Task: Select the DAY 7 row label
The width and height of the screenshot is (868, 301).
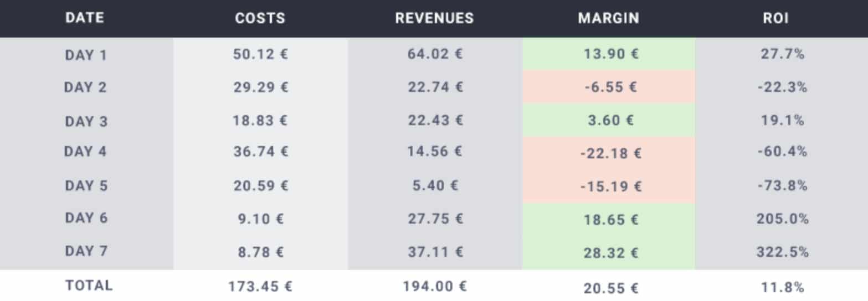Action: (86, 251)
